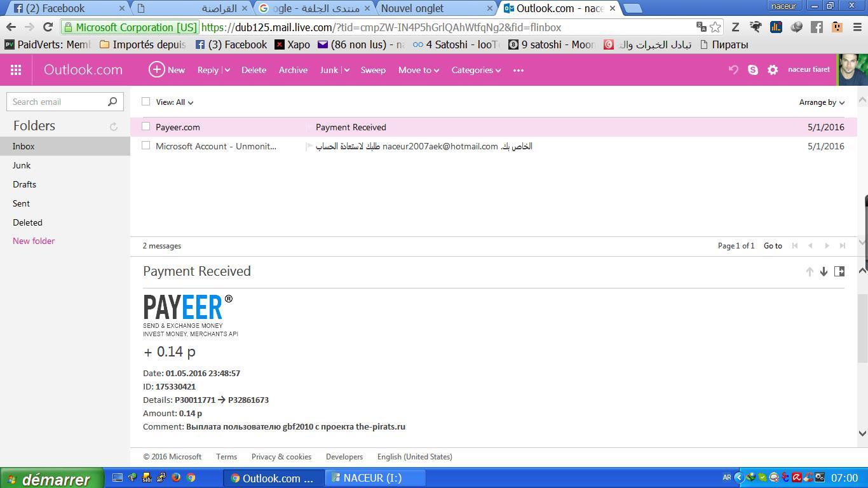Open the Outlook app launcher grid
Screen dimensions: 868x488
[16, 70]
